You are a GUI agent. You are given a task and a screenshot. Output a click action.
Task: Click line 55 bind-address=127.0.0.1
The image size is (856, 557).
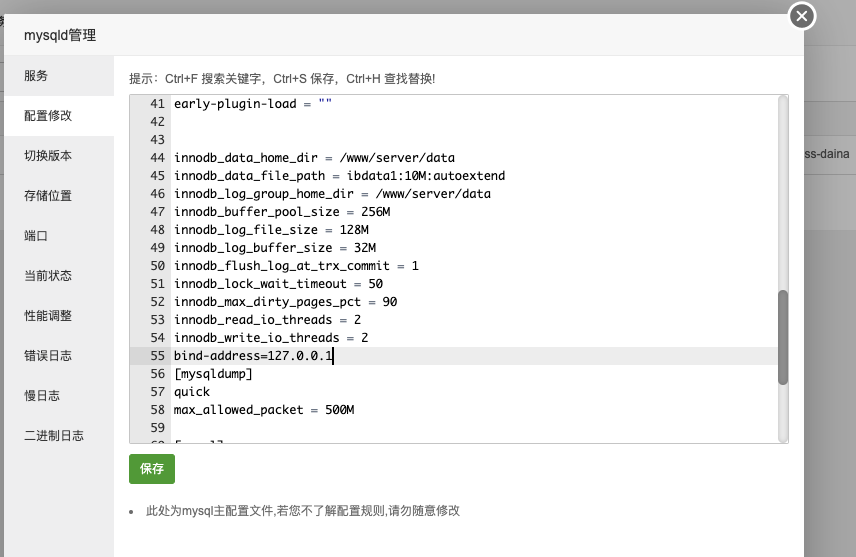[x=253, y=356]
